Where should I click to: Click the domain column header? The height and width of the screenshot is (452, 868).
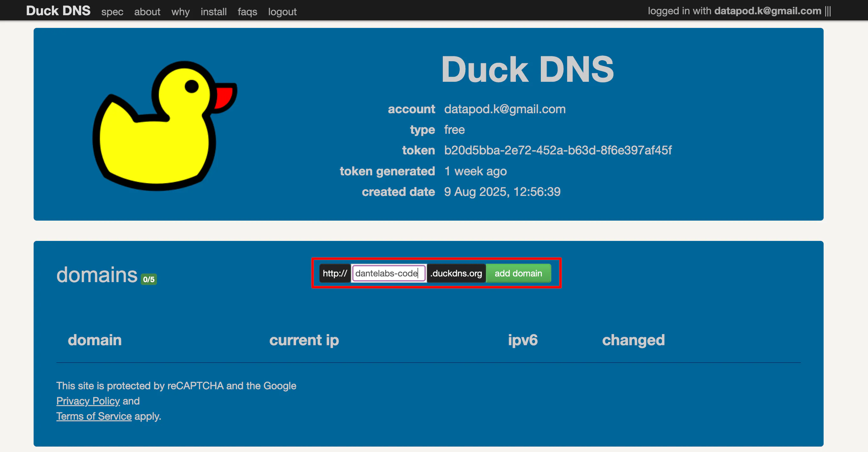coord(95,340)
